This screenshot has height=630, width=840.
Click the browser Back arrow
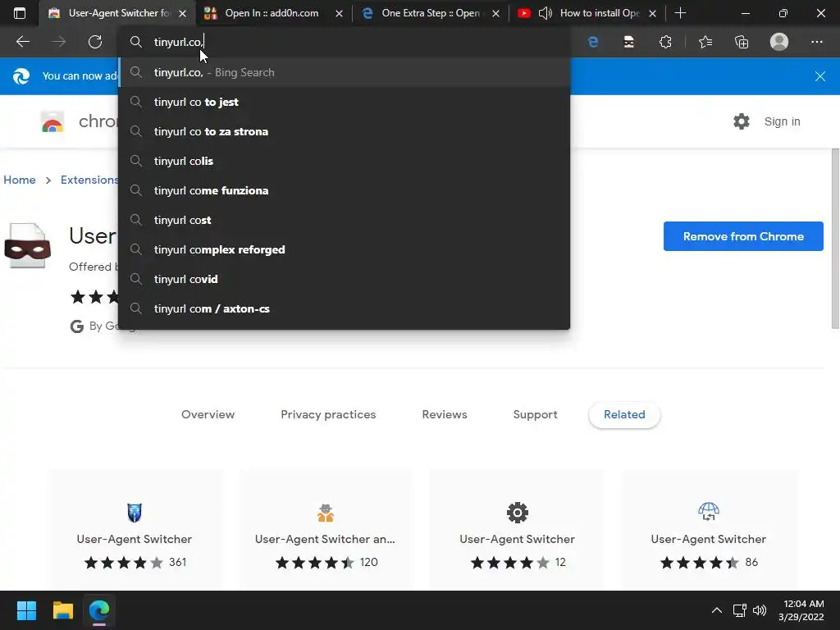point(23,42)
